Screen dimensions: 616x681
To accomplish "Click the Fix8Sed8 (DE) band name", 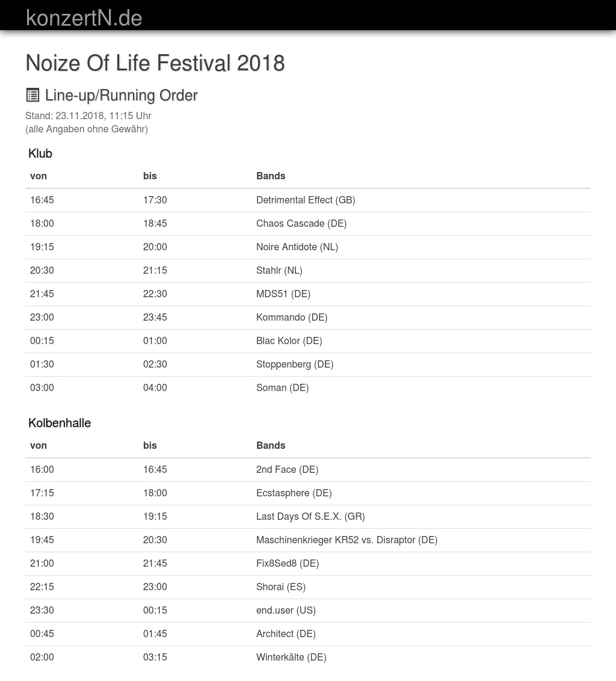I will (288, 563).
